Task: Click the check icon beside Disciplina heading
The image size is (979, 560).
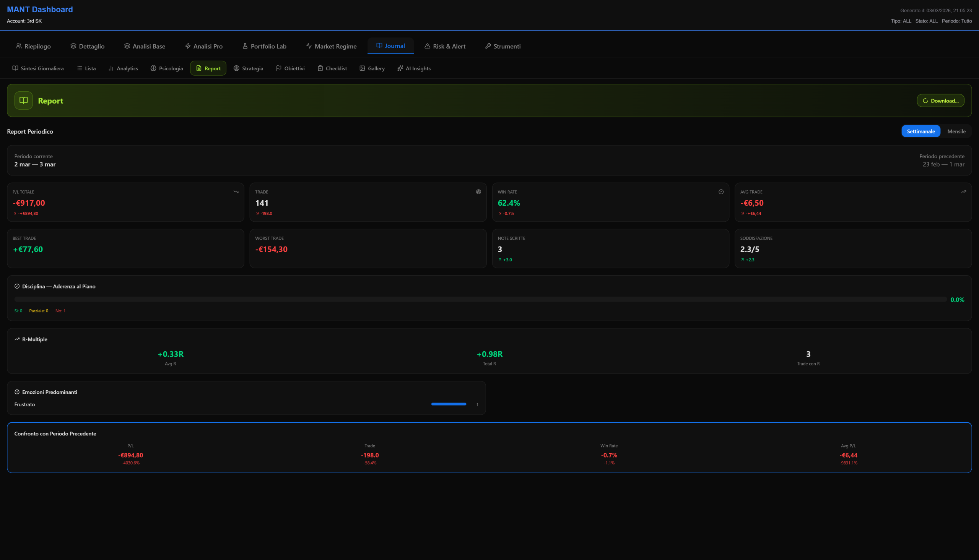Action: coord(17,286)
